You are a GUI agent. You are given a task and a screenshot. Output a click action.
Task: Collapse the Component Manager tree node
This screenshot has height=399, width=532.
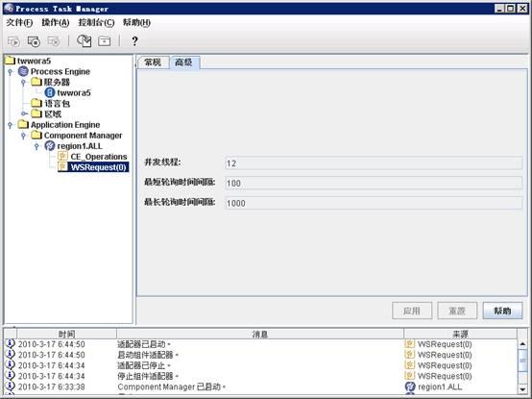pyautogui.click(x=23, y=136)
